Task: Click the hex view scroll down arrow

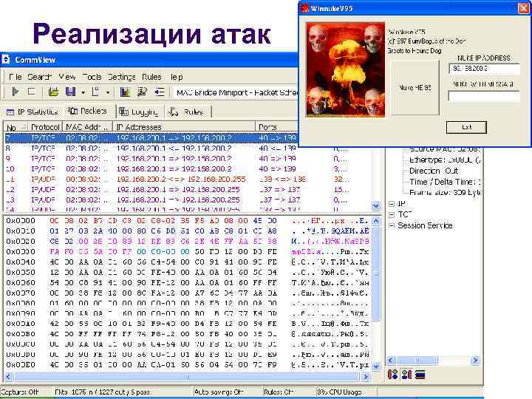Action: 375,366
